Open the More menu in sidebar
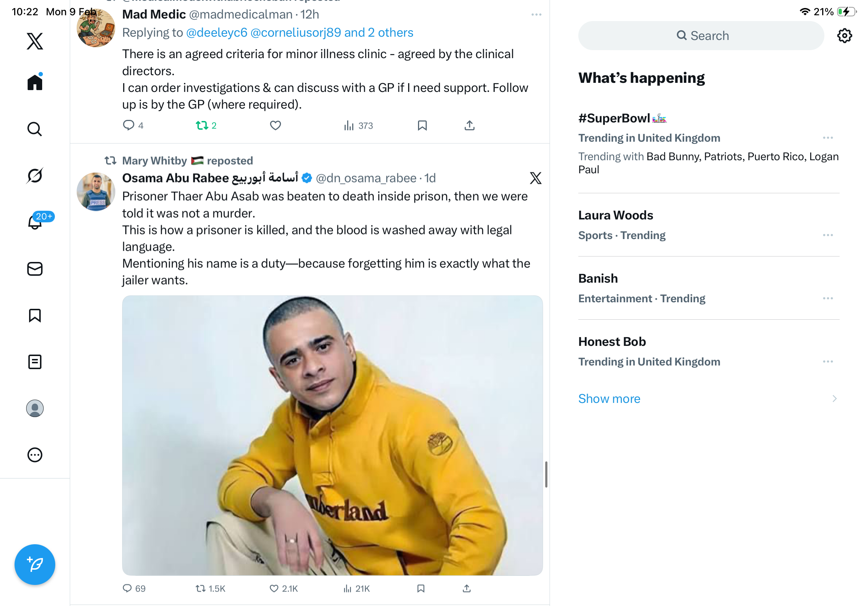868x606 pixels. [x=35, y=455]
